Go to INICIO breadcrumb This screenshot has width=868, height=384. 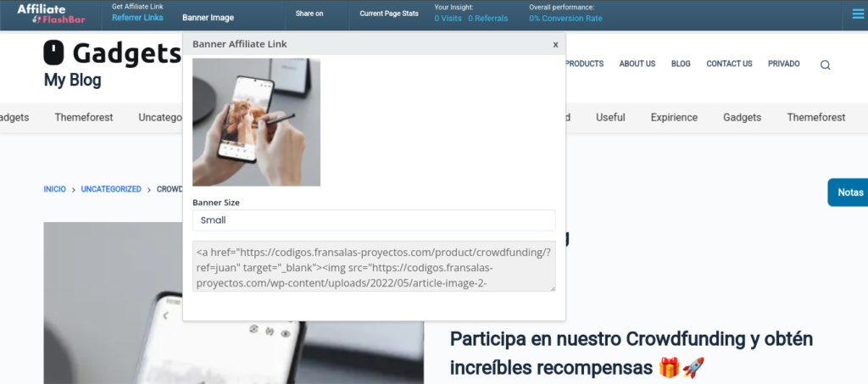point(55,189)
